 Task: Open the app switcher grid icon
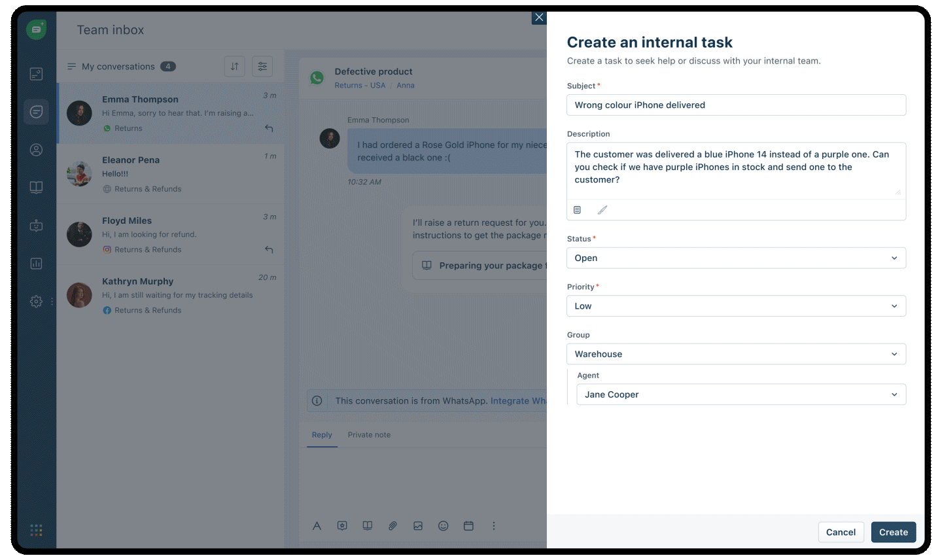(37, 530)
